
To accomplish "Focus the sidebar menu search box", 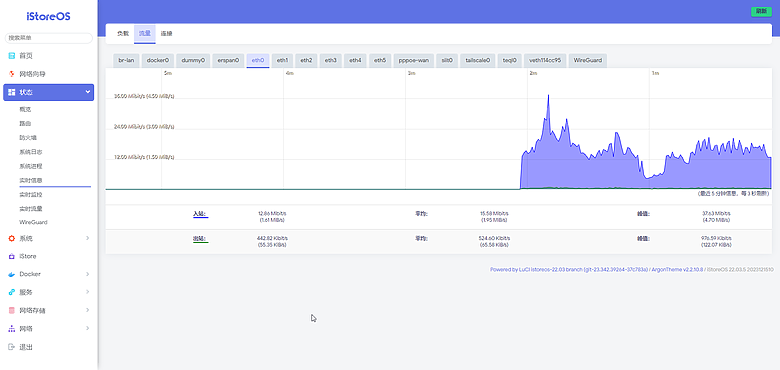I will [x=49, y=38].
